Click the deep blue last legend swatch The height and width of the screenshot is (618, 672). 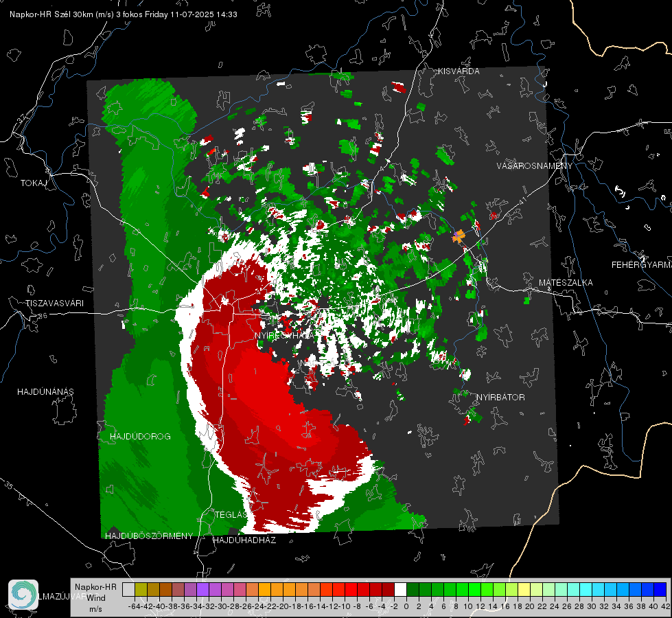(x=660, y=589)
